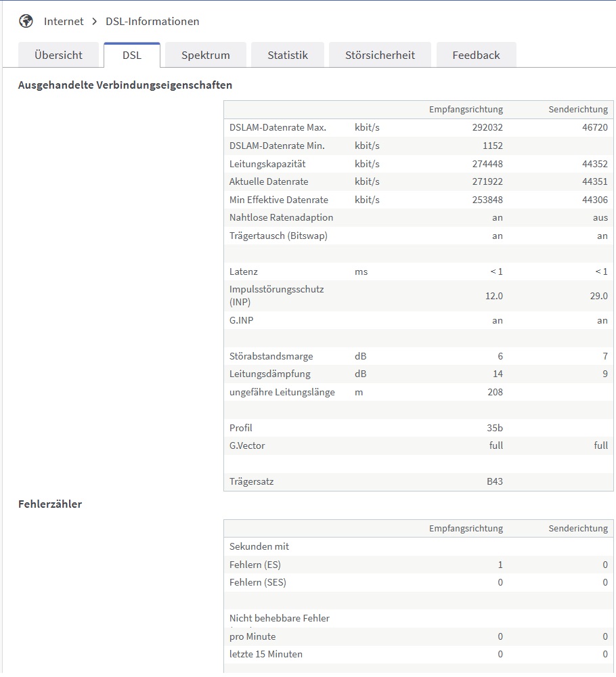Select the Nahtlose Ratenadaption label
The width and height of the screenshot is (616, 677).
(281, 217)
